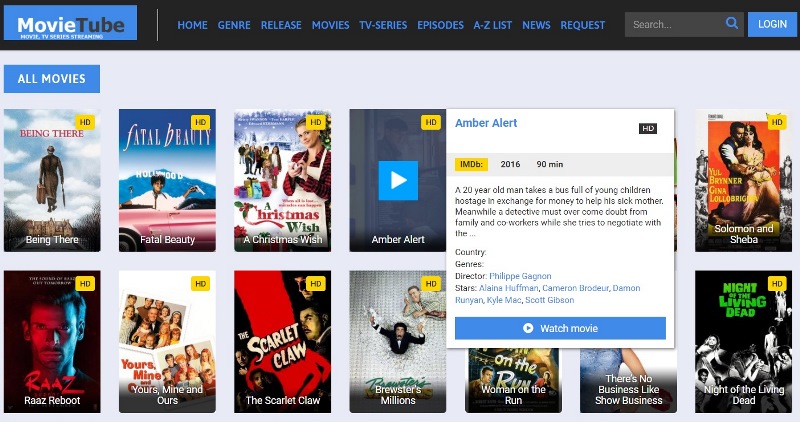Click the ALL MOVIES button

tap(52, 79)
